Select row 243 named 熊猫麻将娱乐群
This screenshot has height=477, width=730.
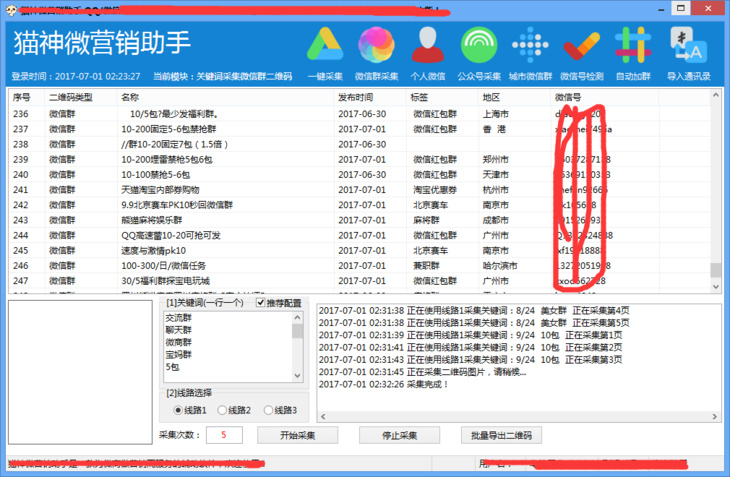(359, 220)
